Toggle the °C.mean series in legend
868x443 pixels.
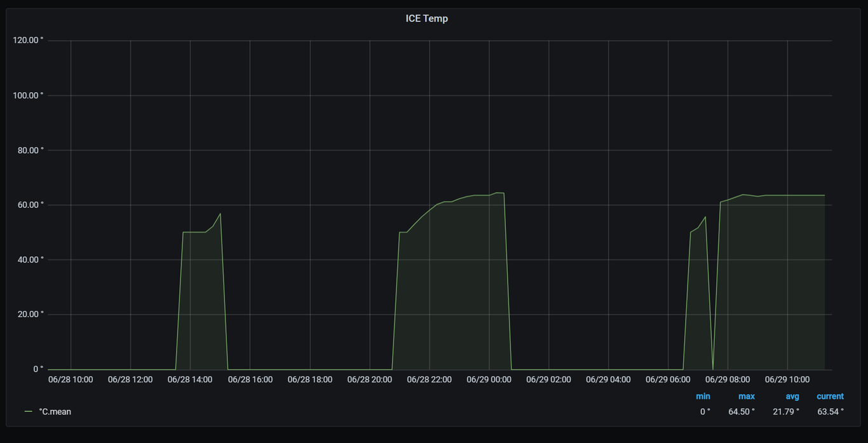tap(55, 412)
